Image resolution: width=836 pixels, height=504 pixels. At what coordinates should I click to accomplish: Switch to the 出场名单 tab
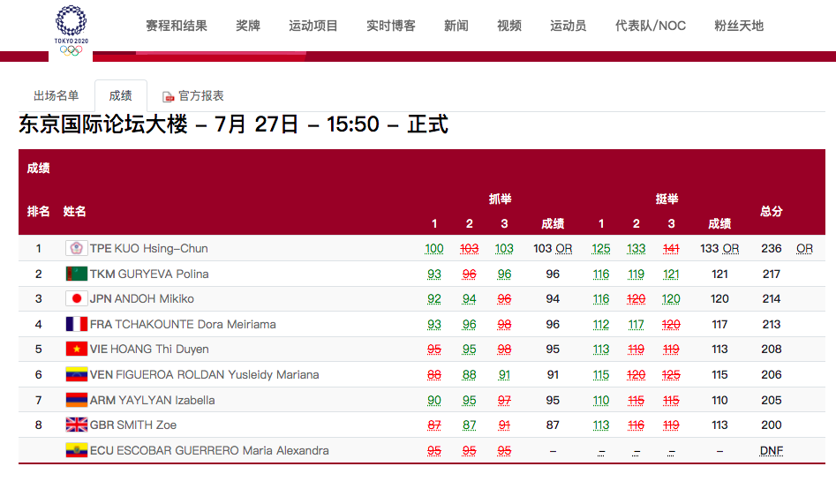click(56, 95)
